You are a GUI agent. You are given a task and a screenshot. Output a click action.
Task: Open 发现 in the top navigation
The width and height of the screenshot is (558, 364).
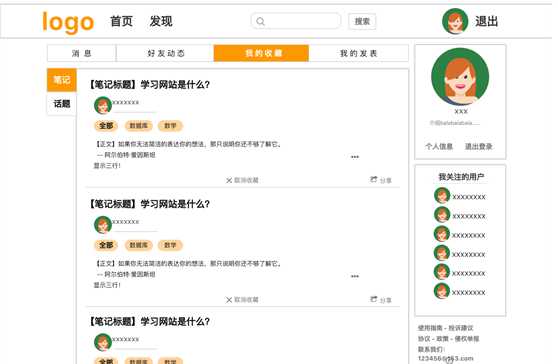tap(161, 21)
